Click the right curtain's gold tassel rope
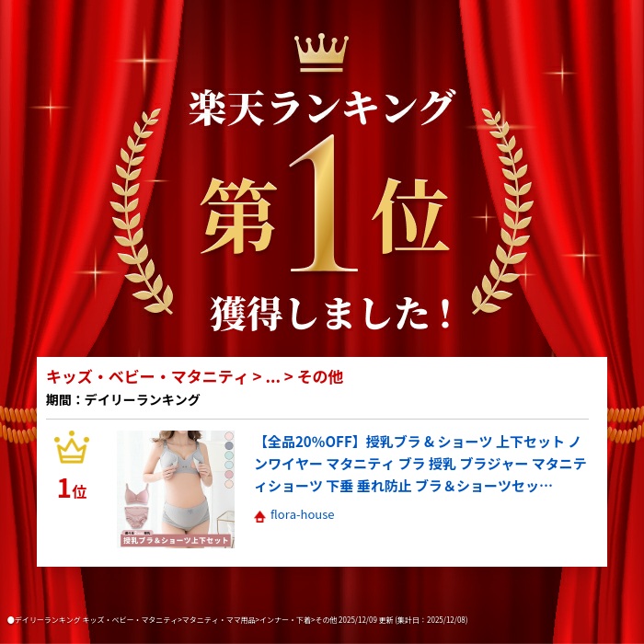644x644 pixels. click(625, 424)
